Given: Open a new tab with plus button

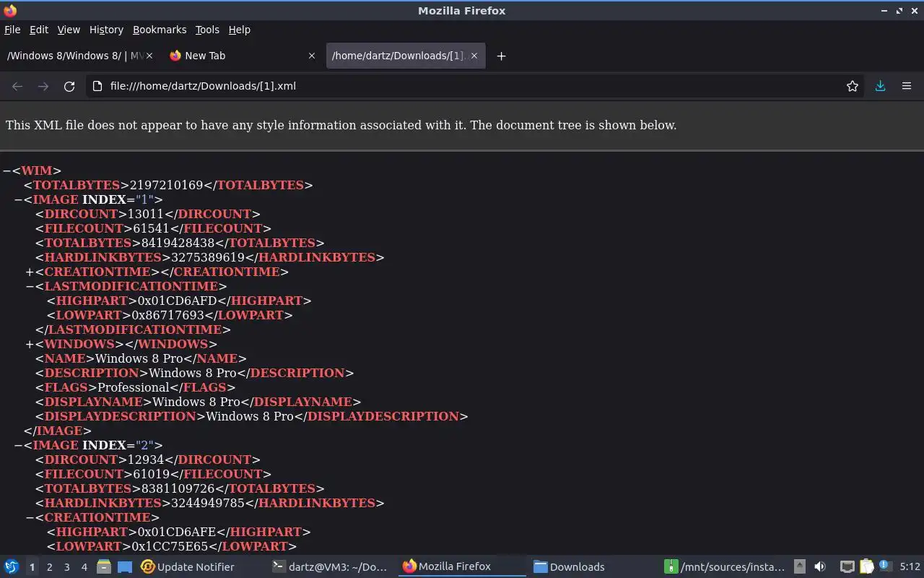Looking at the screenshot, I should coord(501,56).
